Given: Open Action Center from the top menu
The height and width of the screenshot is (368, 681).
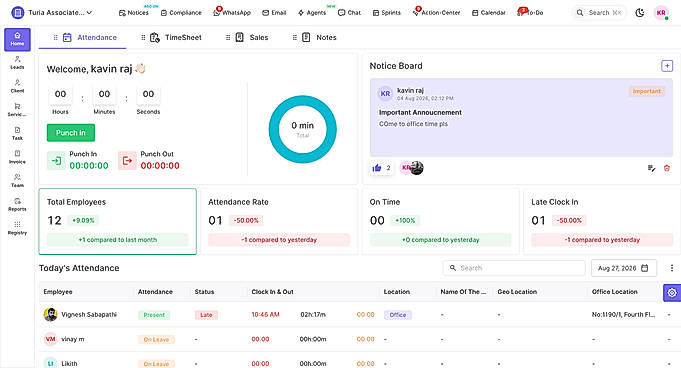Looking at the screenshot, I should (x=436, y=13).
